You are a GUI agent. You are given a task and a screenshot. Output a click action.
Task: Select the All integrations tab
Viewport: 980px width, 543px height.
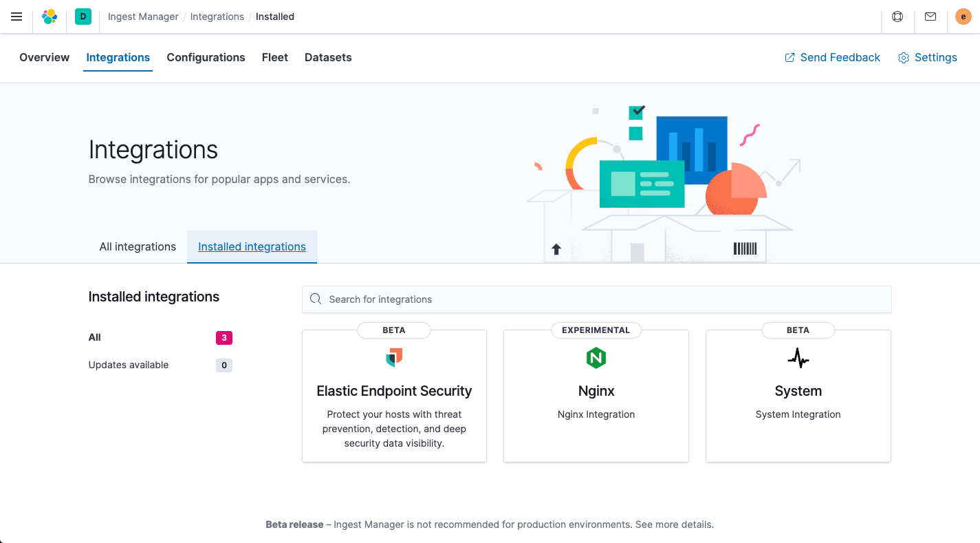coord(138,247)
